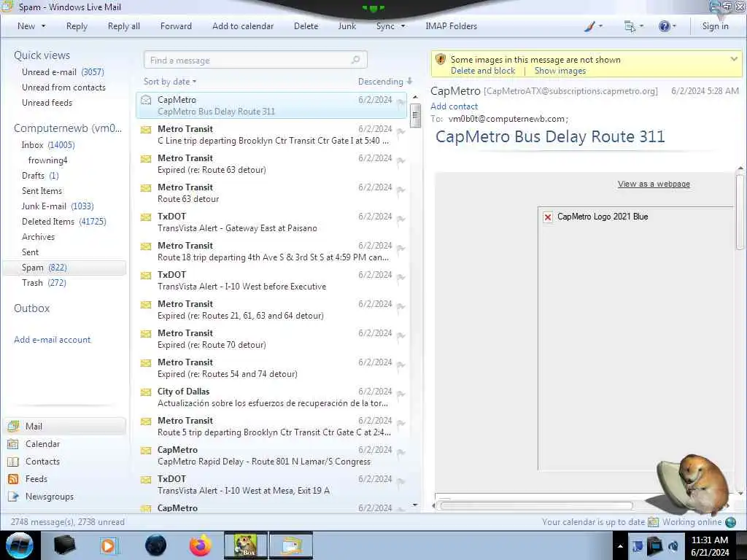Open the Help question mark icon
Viewport: 747px width, 560px height.
click(x=664, y=26)
